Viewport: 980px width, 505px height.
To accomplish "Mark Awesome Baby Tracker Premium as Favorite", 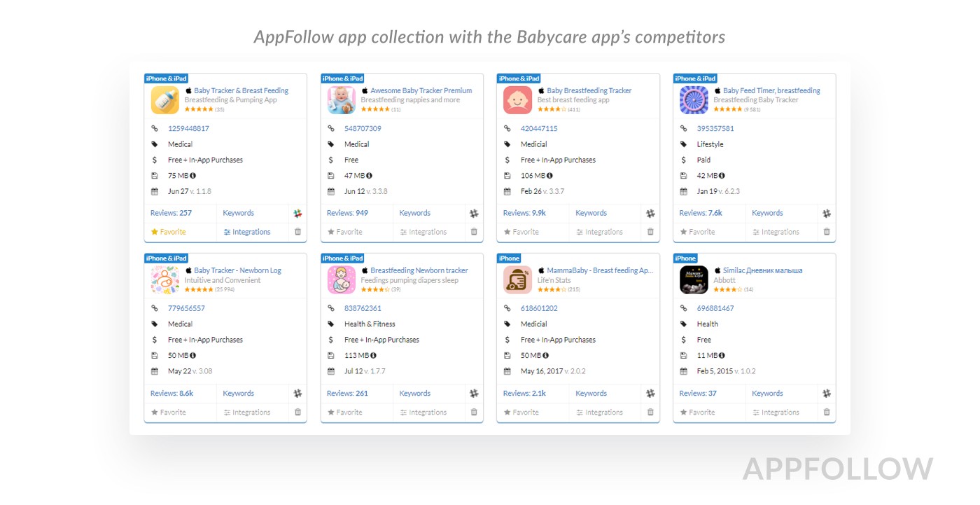I will (x=345, y=232).
